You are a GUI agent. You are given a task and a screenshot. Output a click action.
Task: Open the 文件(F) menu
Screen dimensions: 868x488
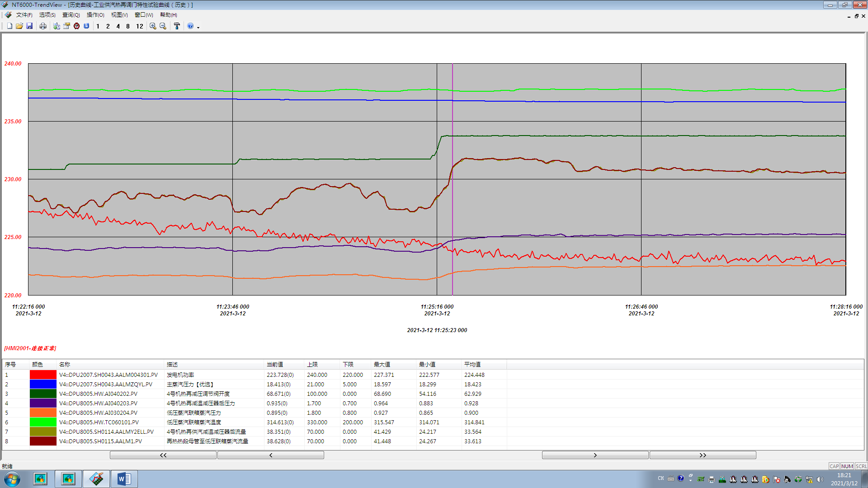[24, 15]
